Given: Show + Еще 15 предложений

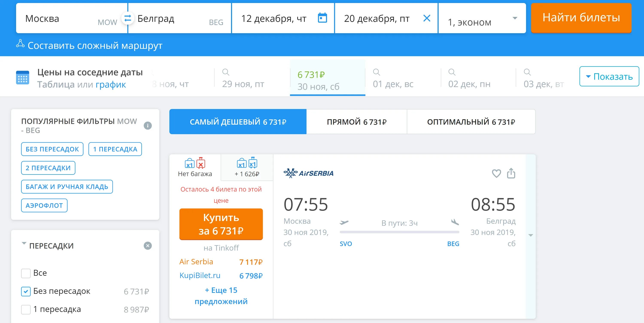Looking at the screenshot, I should 221,296.
